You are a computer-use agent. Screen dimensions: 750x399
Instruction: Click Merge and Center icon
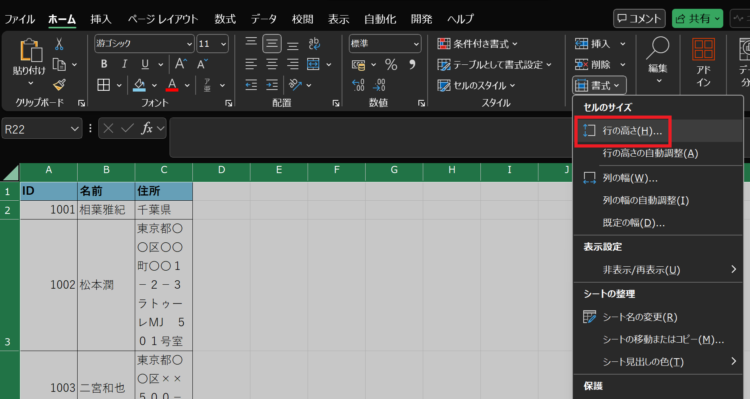click(313, 64)
